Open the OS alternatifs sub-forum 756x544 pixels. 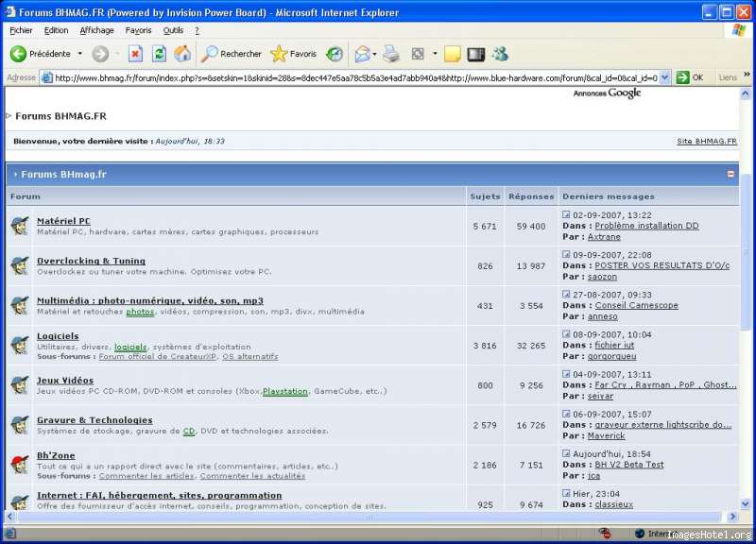(250, 357)
